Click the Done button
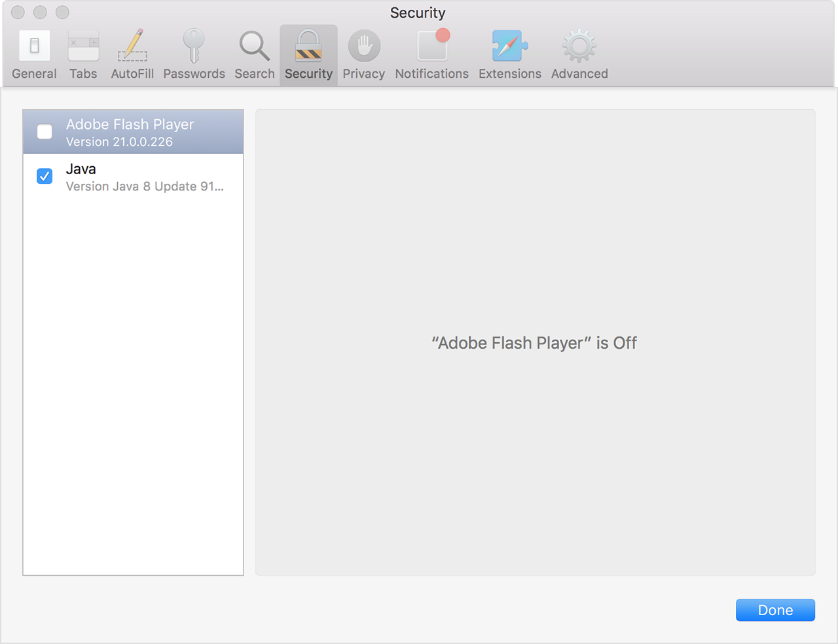 tap(775, 610)
